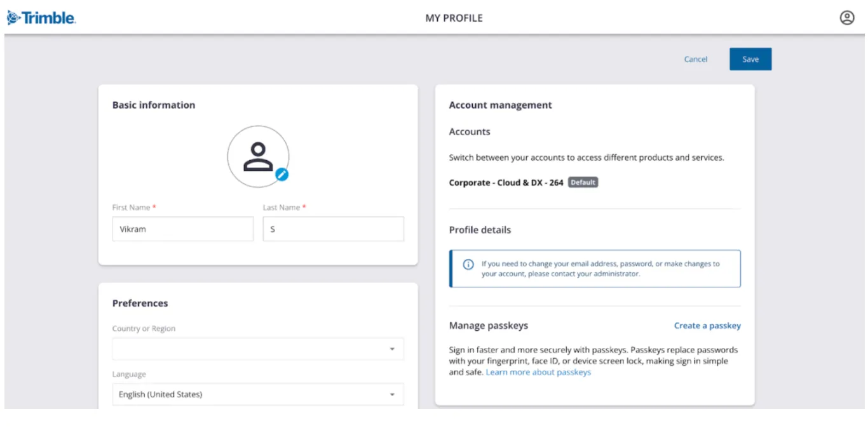Select Corporate - Cloud & DX - 264 account

coord(506,182)
